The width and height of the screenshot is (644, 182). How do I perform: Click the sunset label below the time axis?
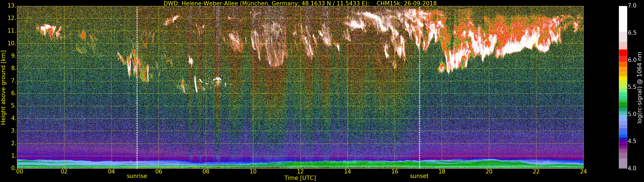419,176
